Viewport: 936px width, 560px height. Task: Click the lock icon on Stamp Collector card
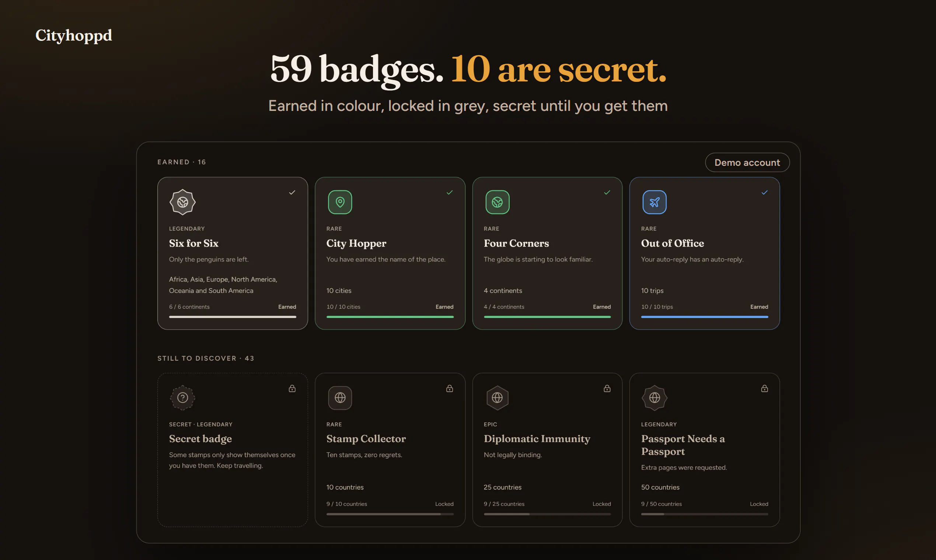click(450, 388)
